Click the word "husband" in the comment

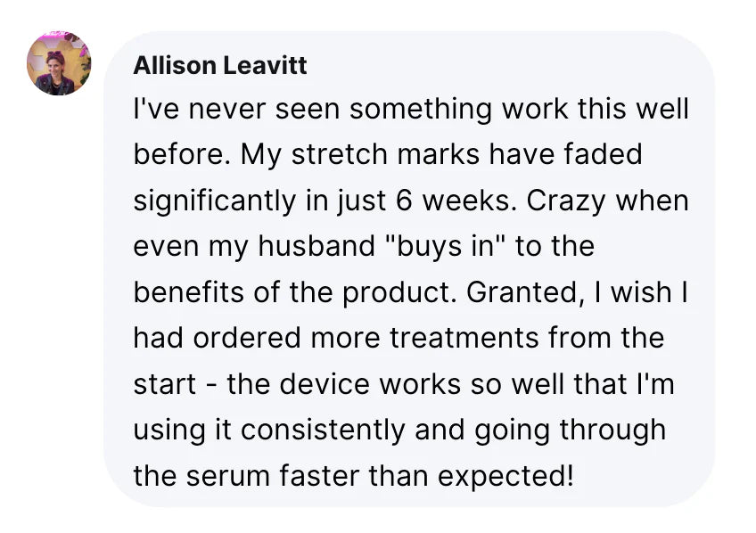[x=311, y=246]
